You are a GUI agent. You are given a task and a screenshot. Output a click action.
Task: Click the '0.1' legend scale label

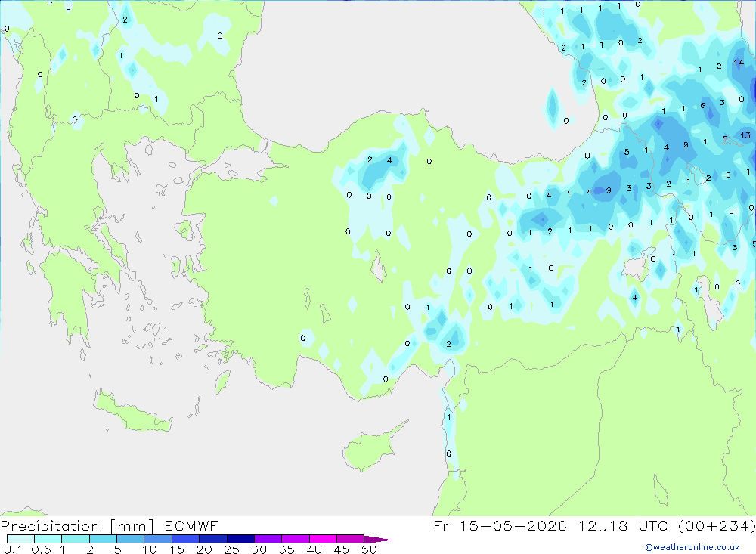(x=13, y=549)
